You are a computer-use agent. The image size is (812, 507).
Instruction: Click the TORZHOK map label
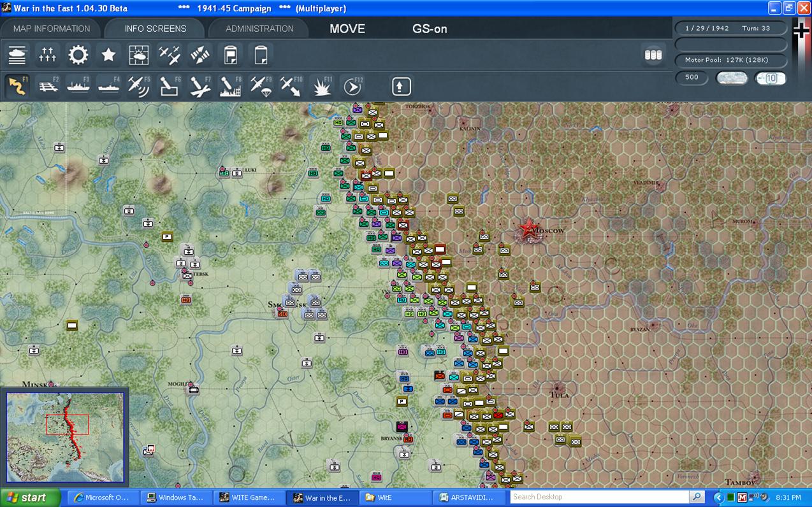pyautogui.click(x=418, y=106)
